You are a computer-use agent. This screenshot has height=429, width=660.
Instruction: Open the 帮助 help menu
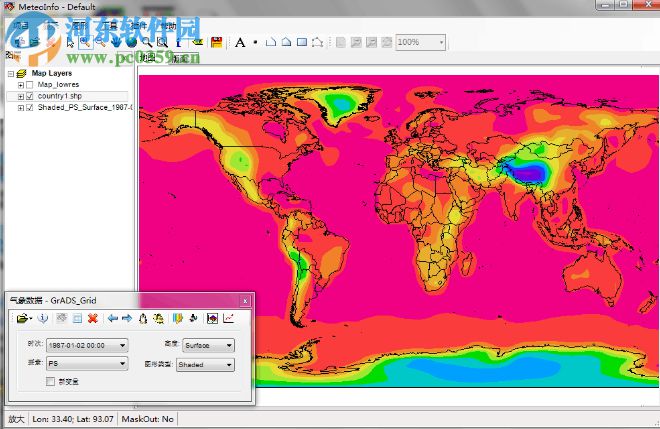[168, 26]
